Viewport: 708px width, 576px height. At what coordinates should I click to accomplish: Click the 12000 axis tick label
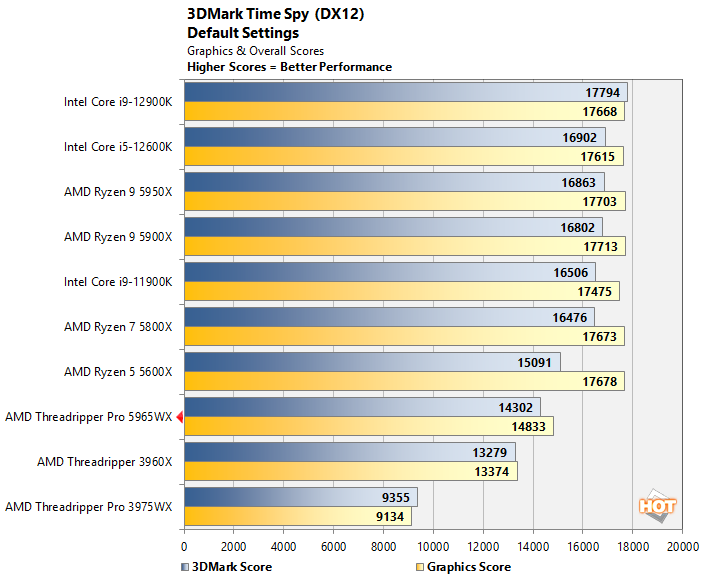point(483,547)
